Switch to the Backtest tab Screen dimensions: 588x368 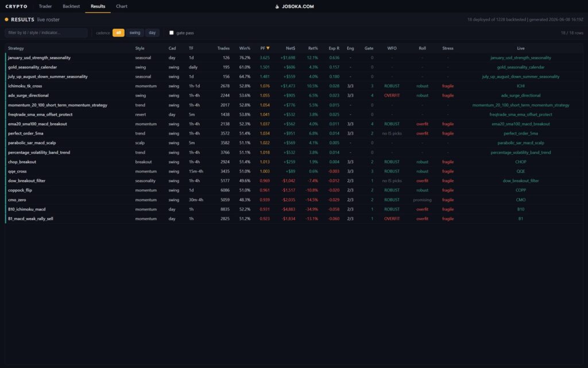[x=71, y=6]
